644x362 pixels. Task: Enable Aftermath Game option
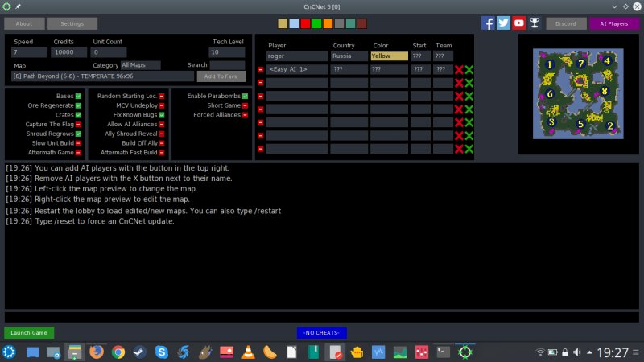78,153
